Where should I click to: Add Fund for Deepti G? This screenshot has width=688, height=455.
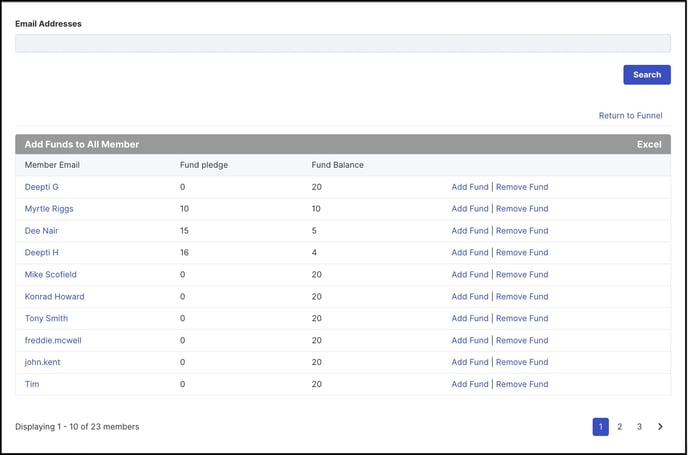[x=469, y=187]
